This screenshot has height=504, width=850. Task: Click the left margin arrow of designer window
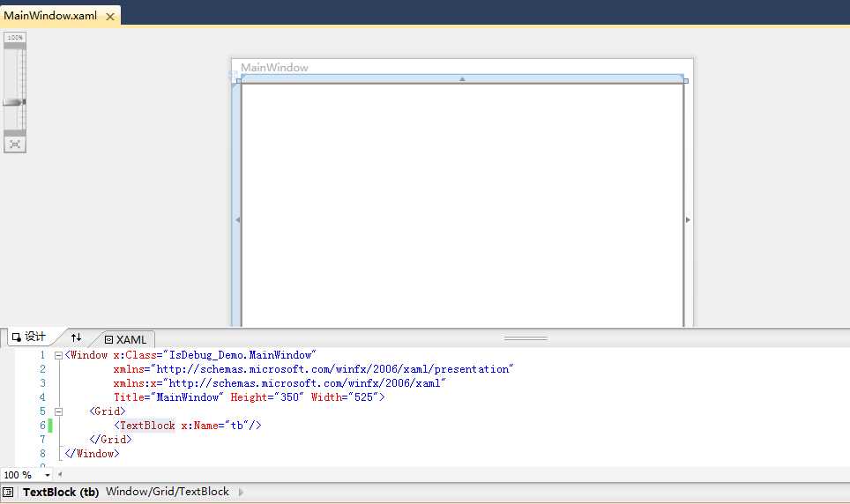click(237, 220)
